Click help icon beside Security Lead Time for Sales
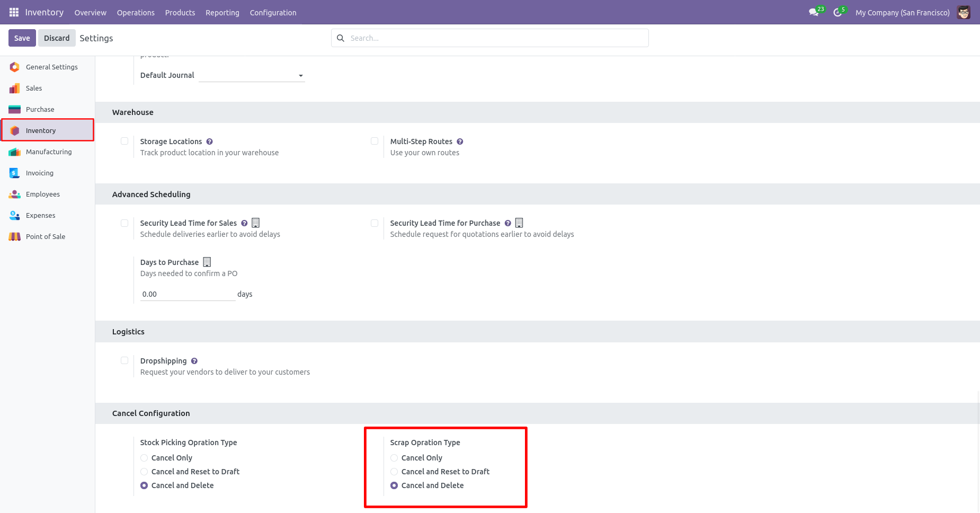980x513 pixels. 244,223
